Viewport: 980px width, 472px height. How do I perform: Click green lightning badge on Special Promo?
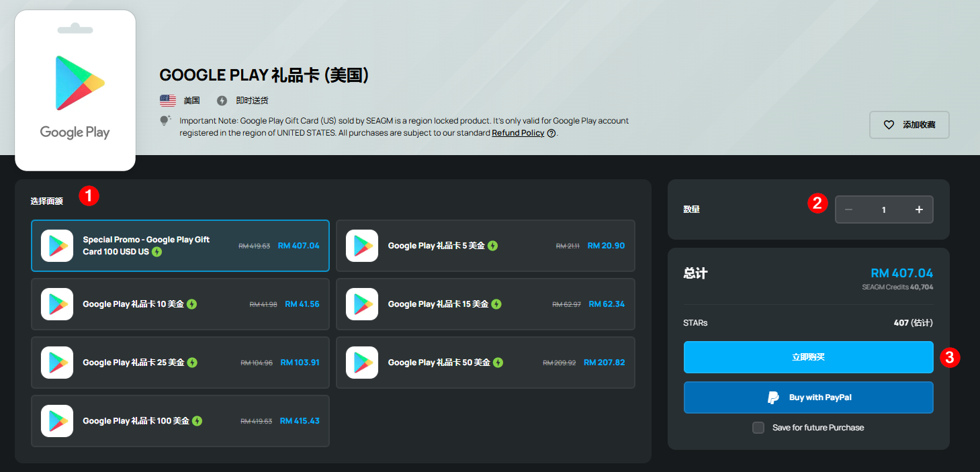click(x=157, y=252)
